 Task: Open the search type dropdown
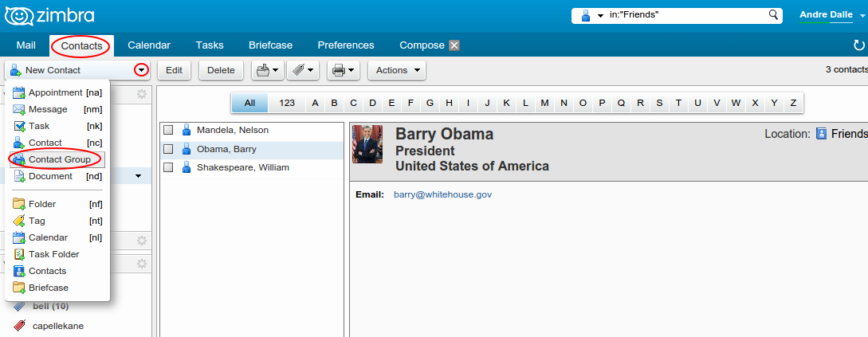point(591,16)
